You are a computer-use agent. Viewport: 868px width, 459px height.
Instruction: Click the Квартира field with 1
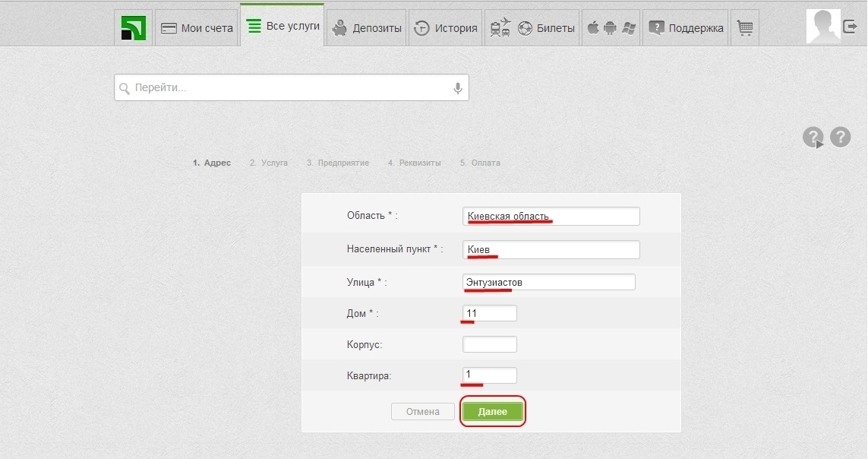pyautogui.click(x=490, y=375)
